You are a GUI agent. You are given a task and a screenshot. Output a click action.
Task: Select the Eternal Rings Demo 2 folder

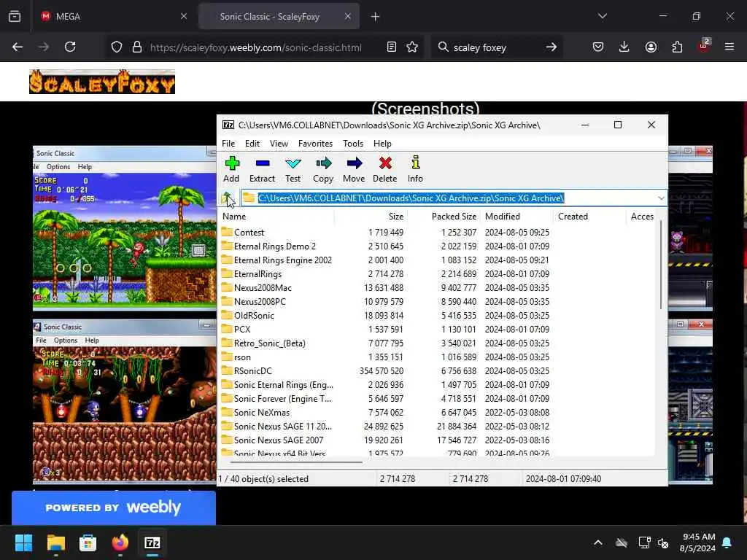click(274, 246)
